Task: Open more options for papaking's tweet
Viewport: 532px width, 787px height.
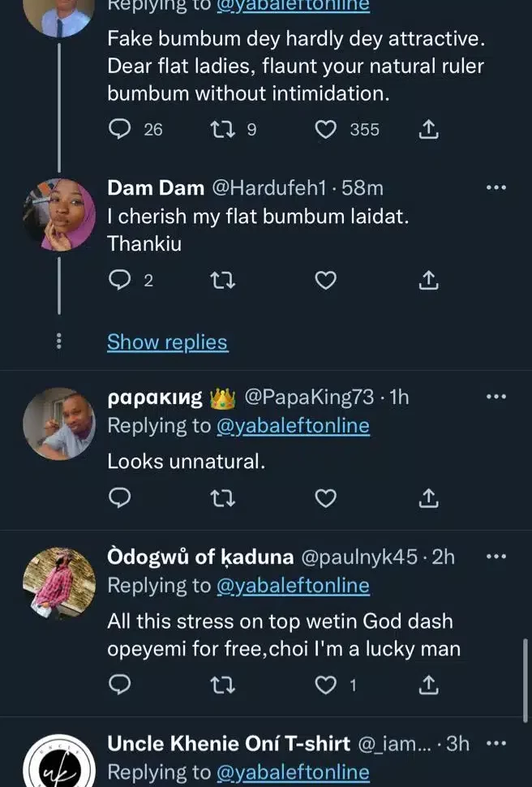Action: click(496, 397)
